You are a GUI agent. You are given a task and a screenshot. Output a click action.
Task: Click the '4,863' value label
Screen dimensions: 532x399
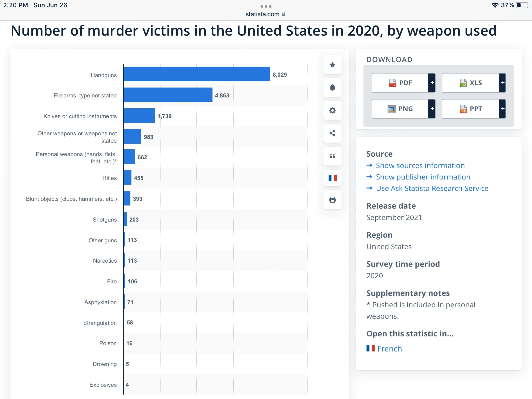coord(222,96)
